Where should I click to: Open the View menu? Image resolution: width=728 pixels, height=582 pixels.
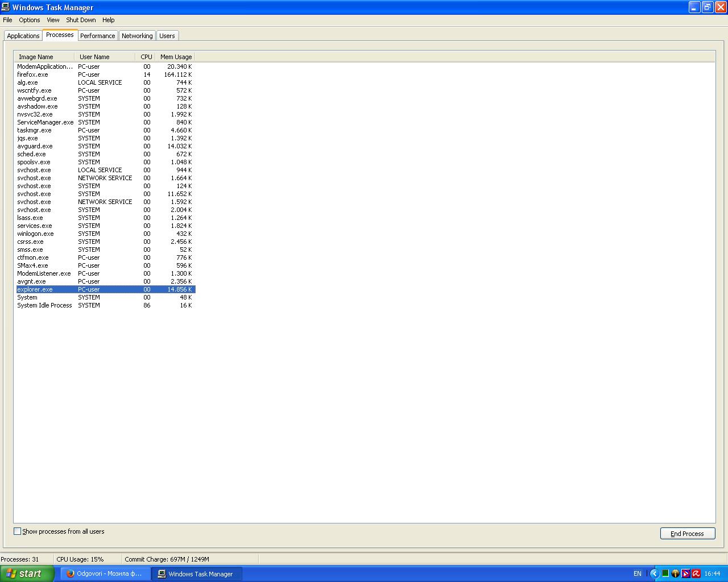53,20
